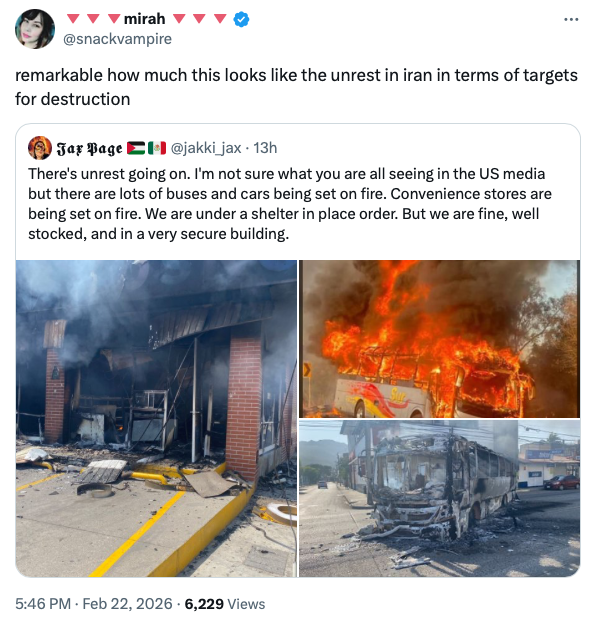Click the @jakki_jax handle
The width and height of the screenshot is (593, 620).
click(x=206, y=148)
